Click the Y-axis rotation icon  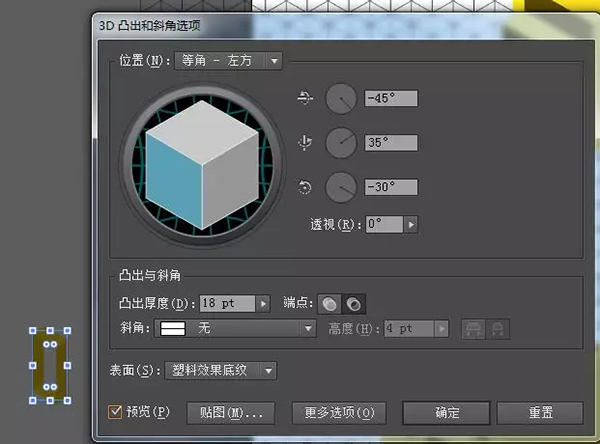pos(305,143)
